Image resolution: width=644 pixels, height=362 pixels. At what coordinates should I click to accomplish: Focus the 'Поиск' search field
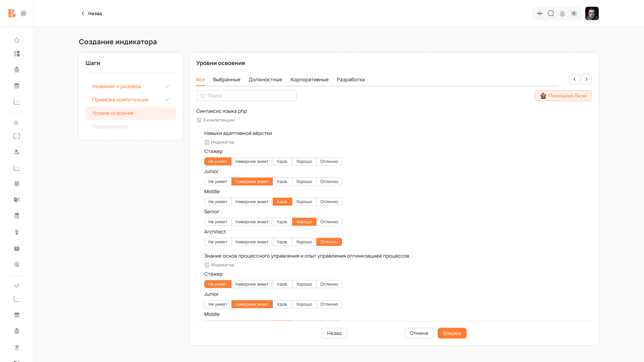pos(247,96)
